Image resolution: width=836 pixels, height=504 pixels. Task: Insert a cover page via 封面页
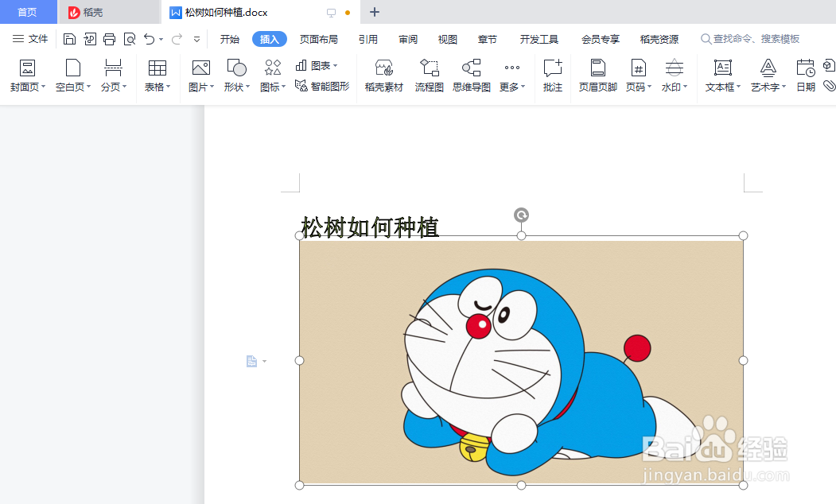click(26, 75)
